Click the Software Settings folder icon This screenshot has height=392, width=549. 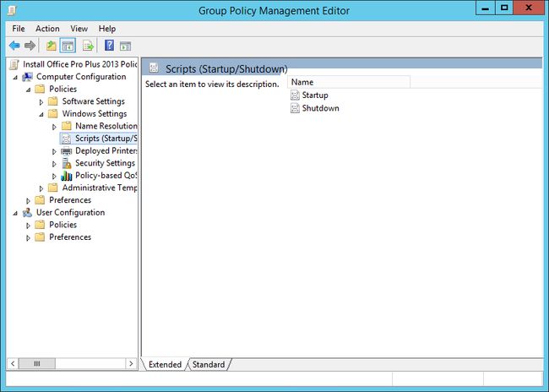tap(53, 101)
